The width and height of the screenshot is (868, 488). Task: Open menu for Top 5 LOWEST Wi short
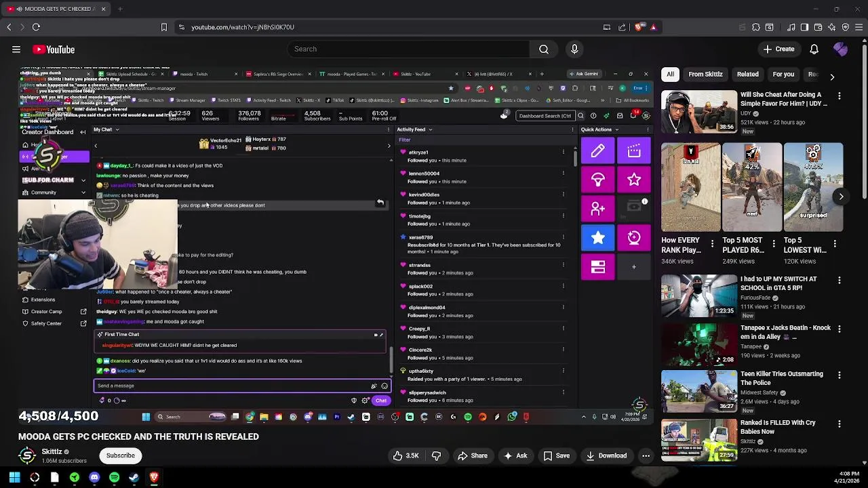click(835, 243)
